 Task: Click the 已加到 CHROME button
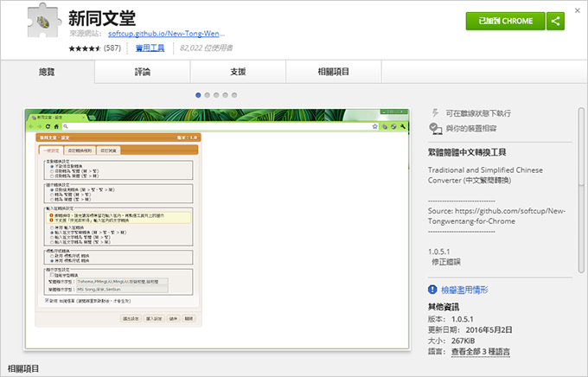pos(506,21)
